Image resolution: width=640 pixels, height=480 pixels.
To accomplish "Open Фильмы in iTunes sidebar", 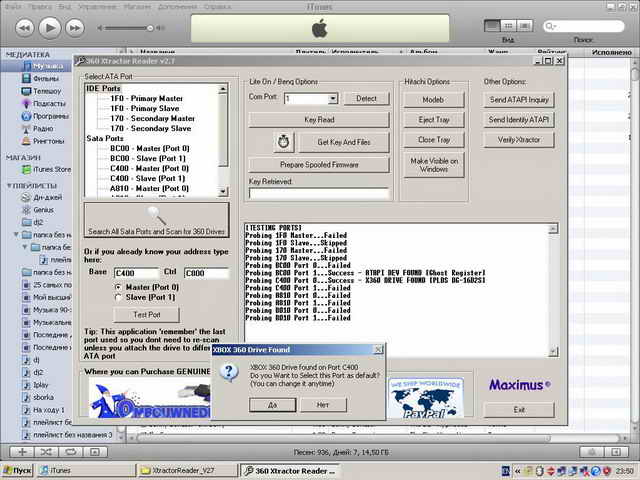I will coord(40,78).
